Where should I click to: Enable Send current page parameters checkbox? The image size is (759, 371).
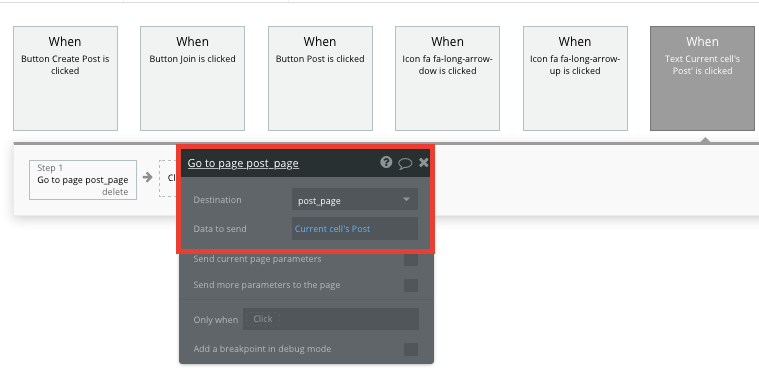[411, 259]
